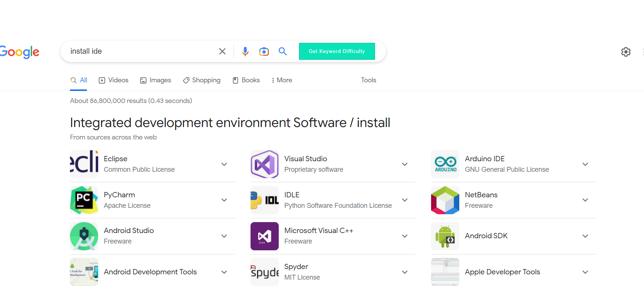Viewport: 644px width, 286px height.
Task: Click the Integrated development environment Software heading
Action: [x=230, y=123]
